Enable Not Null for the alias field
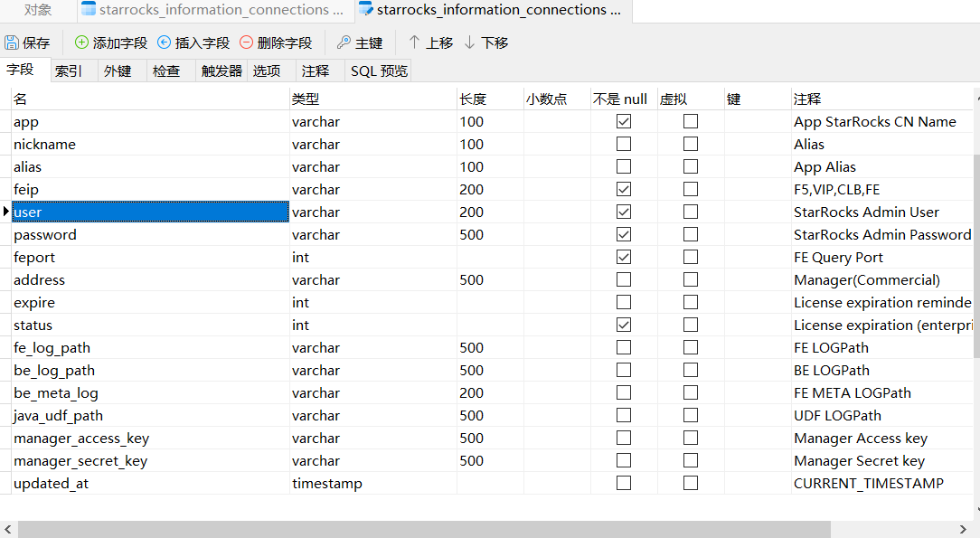Image resolution: width=980 pixels, height=538 pixels. (x=624, y=166)
